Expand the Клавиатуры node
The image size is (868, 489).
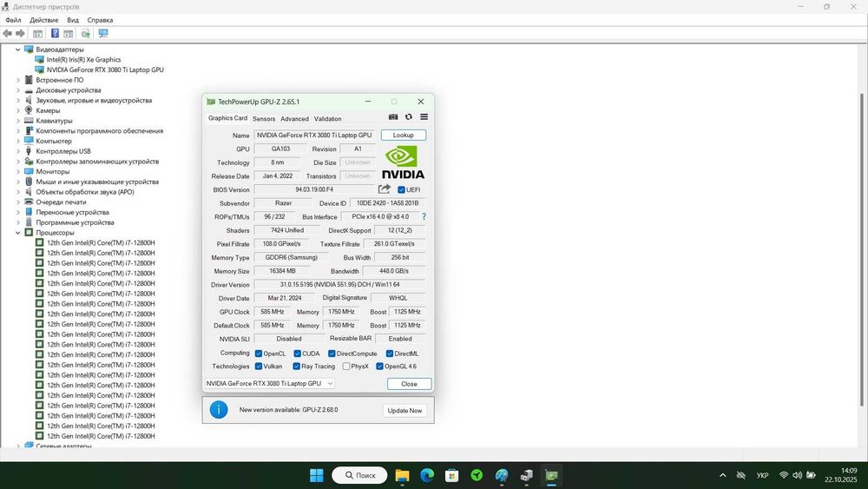coord(17,121)
